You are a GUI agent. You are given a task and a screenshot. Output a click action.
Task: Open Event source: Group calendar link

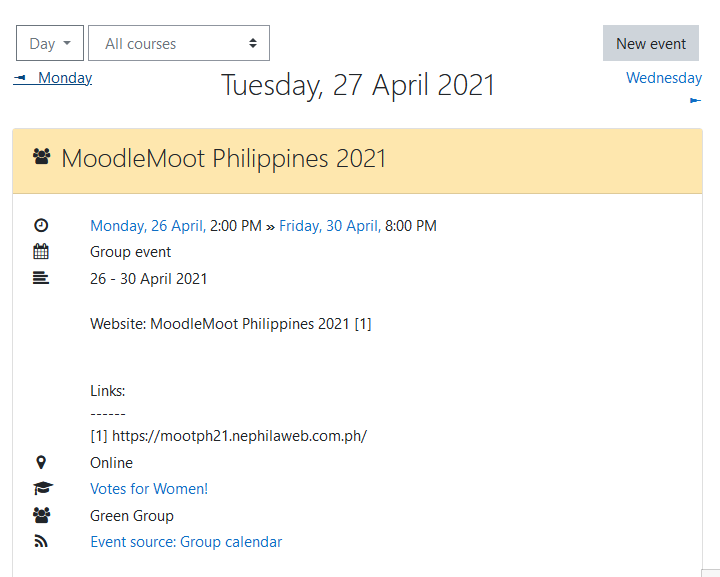[x=186, y=542]
